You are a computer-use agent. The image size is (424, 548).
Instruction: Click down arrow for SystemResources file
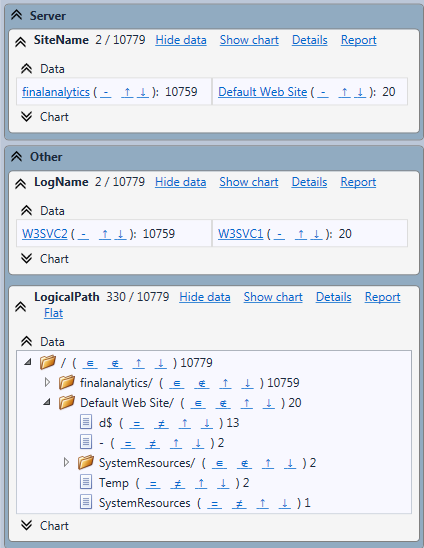[285, 504]
